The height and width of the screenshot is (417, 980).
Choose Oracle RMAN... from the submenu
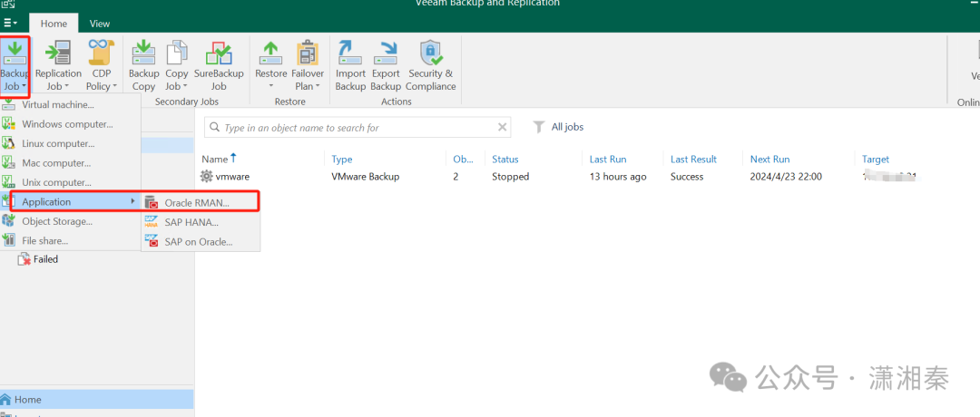(201, 203)
